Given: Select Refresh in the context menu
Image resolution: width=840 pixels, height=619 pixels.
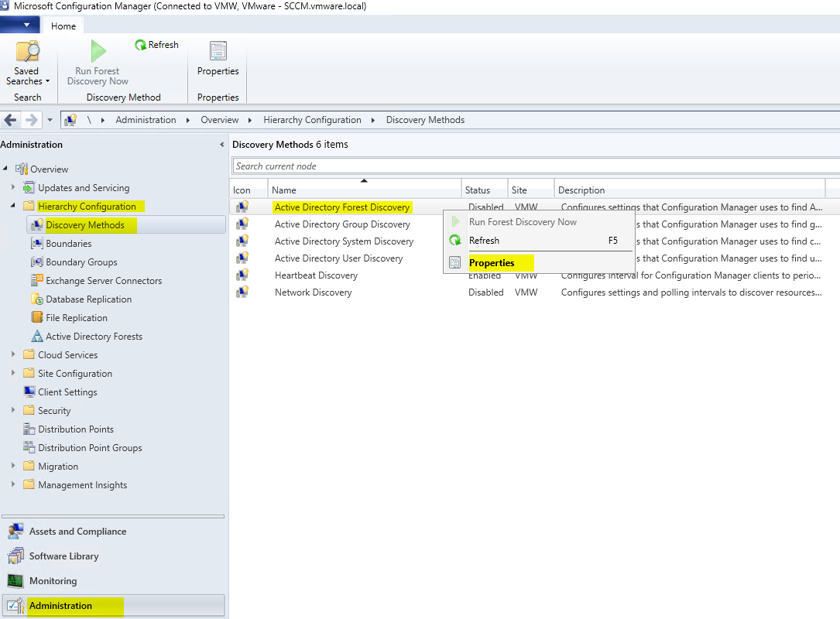Looking at the screenshot, I should (x=484, y=241).
